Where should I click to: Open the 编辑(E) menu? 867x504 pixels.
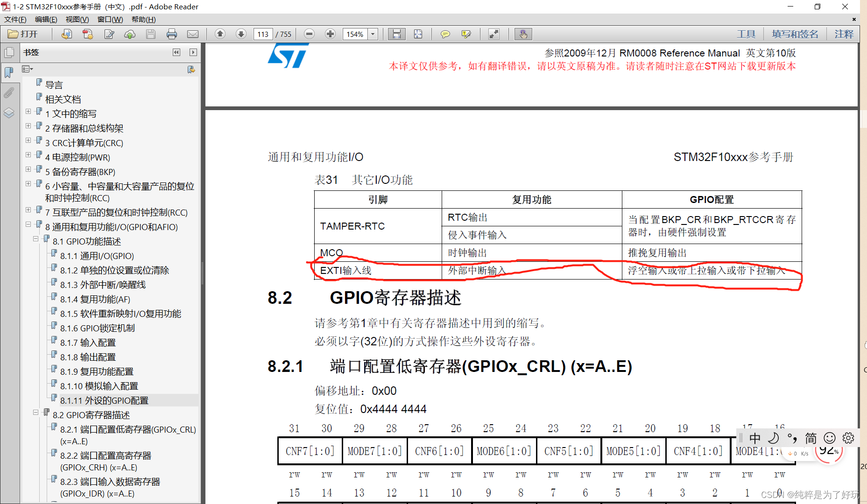click(46, 19)
